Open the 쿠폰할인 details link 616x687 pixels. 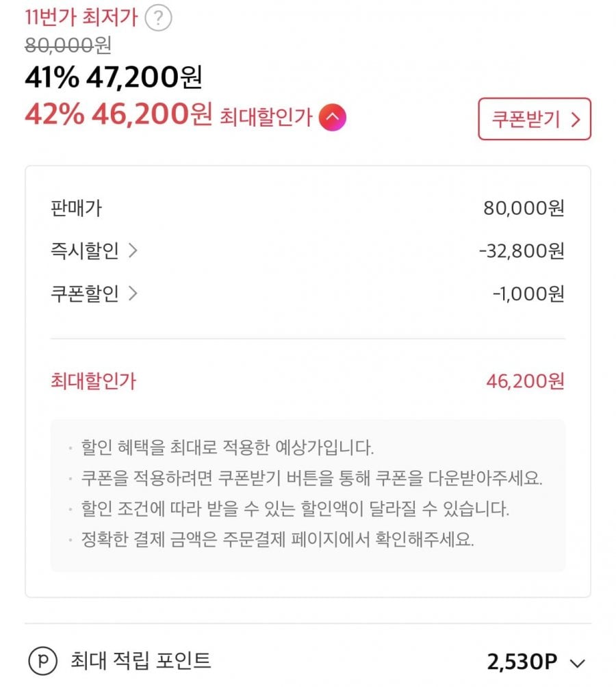tap(85, 294)
